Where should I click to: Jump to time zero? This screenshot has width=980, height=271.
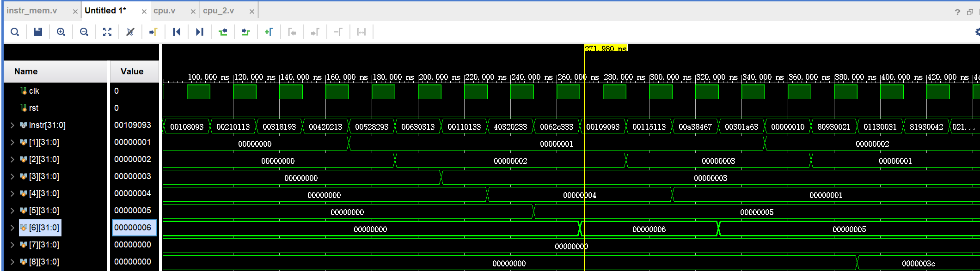177,32
